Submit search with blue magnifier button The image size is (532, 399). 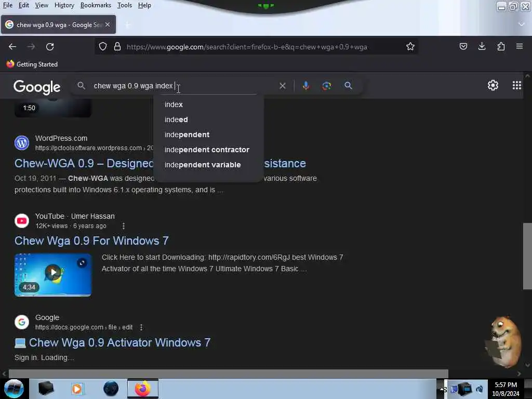(x=348, y=86)
